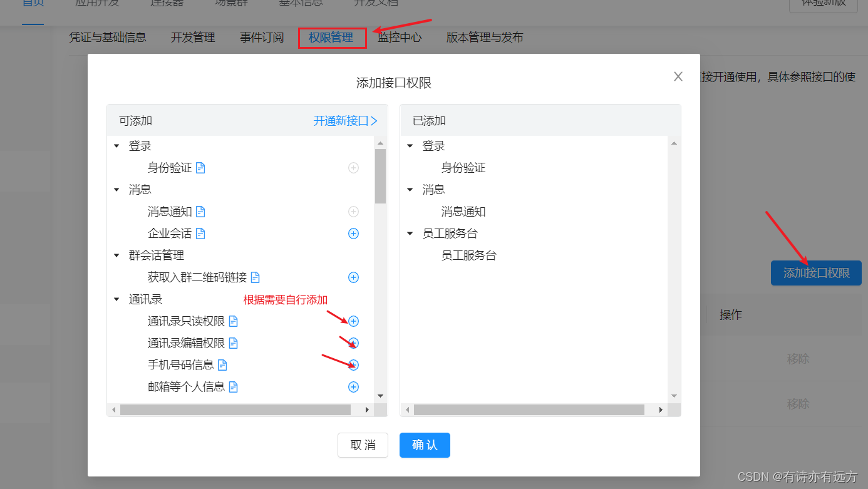868x489 pixels.
Task: Click the 取消 button
Action: point(363,445)
